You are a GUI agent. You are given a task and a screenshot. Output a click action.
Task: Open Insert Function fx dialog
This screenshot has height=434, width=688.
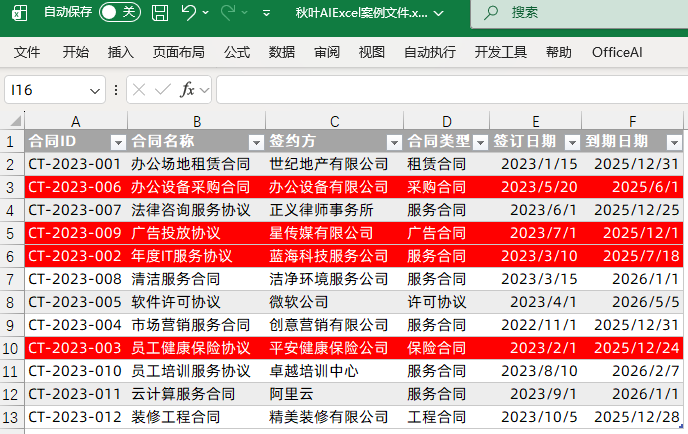(187, 90)
